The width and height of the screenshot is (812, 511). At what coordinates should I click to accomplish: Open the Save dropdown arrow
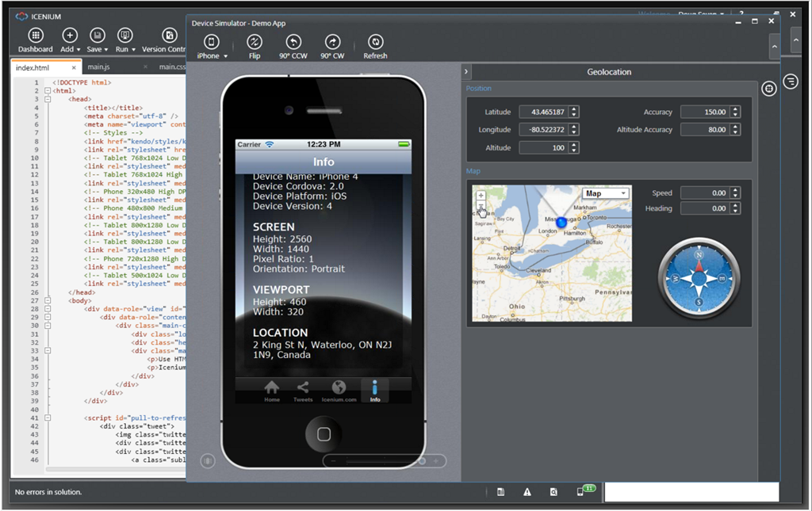click(x=106, y=50)
